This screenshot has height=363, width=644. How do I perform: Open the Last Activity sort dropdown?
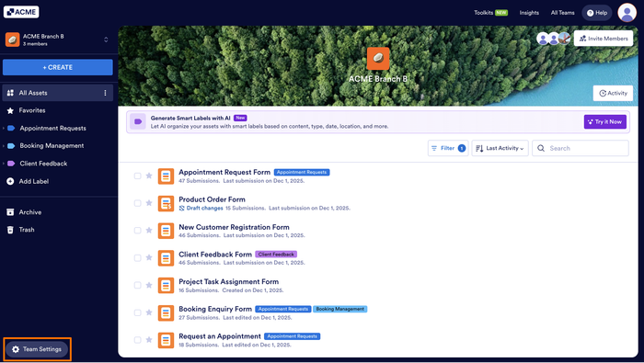coord(500,148)
